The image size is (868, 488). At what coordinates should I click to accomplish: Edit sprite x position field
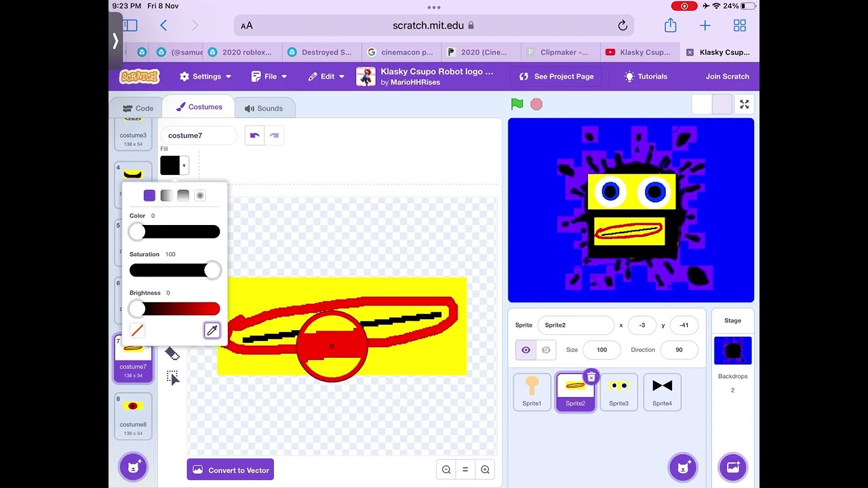pyautogui.click(x=642, y=325)
